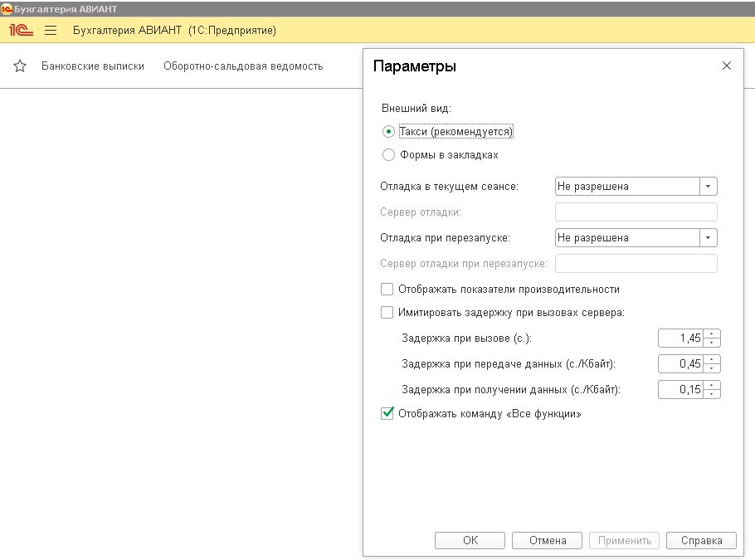Open the main hamburger menu
This screenshot has height=560, width=755.
click(51, 31)
